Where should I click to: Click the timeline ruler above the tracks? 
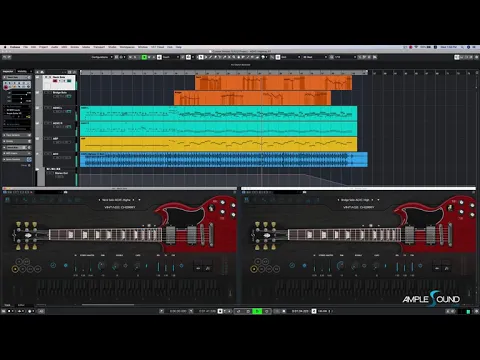tap(224, 72)
